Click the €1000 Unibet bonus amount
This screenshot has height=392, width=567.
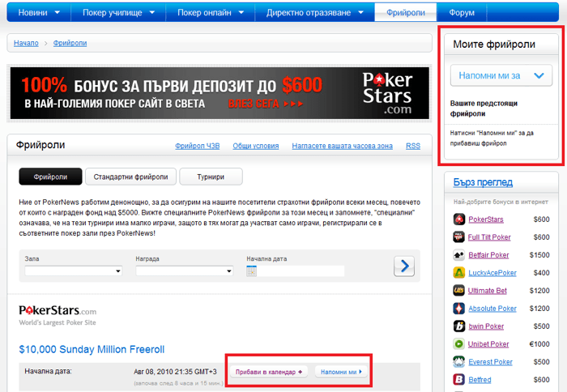[539, 344]
